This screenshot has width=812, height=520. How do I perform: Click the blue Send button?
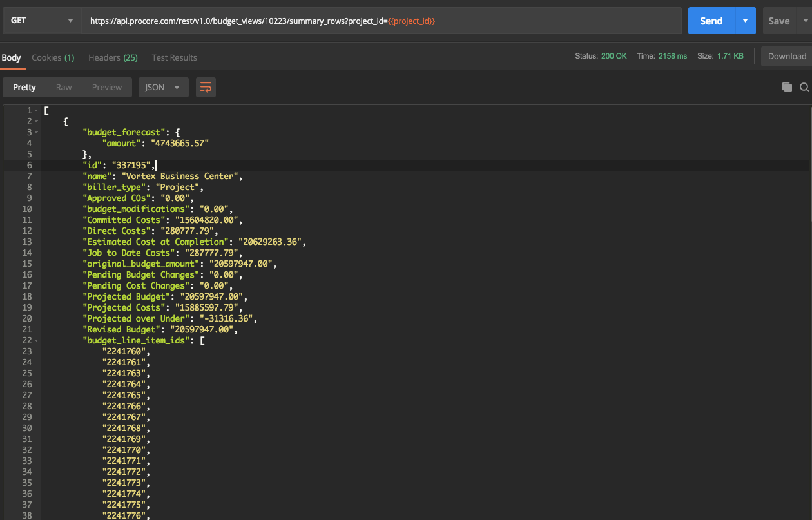point(711,21)
